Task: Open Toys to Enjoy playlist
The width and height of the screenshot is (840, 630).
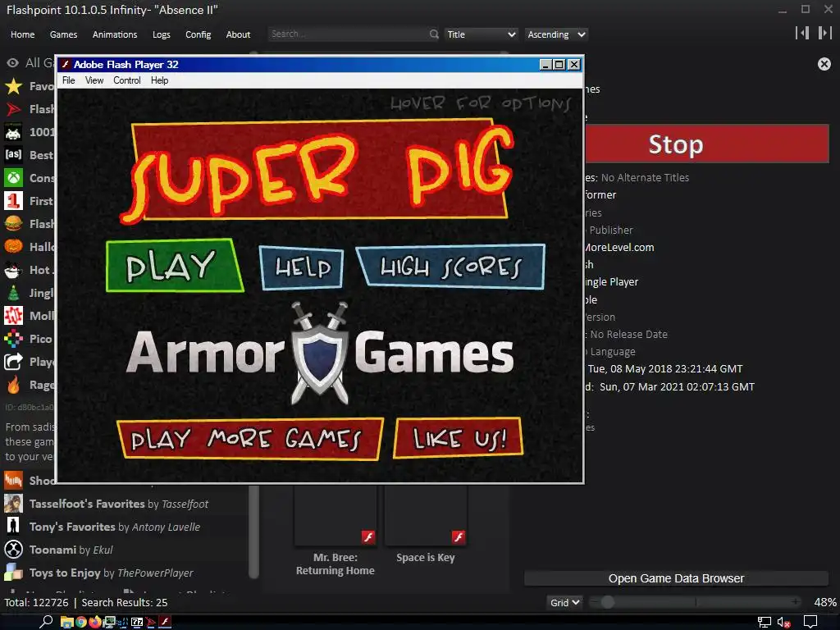Action: (111, 573)
